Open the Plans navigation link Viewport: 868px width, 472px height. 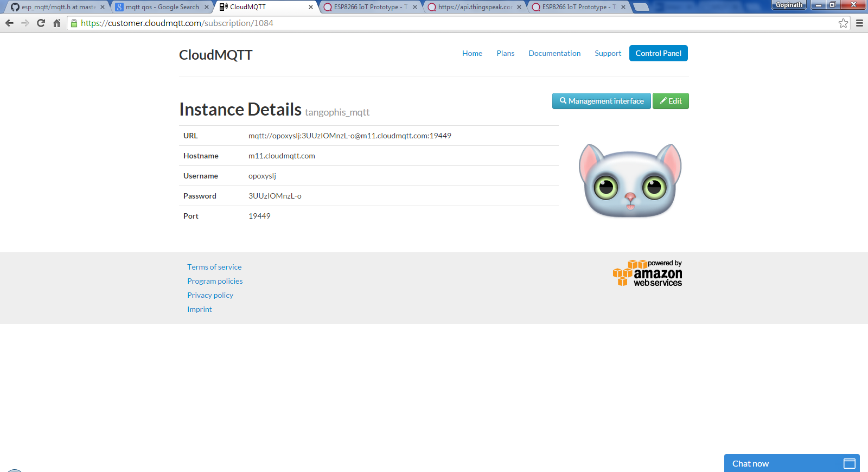pyautogui.click(x=505, y=53)
